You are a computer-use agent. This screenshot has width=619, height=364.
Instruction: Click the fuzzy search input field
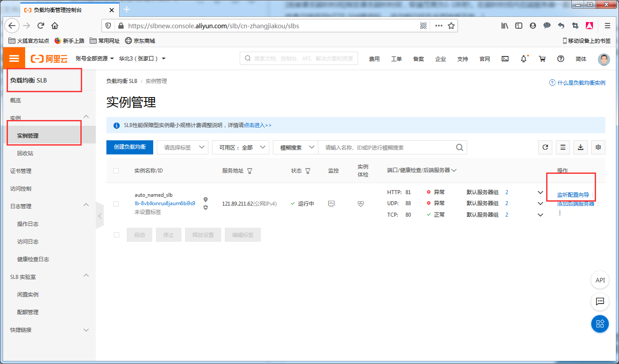point(389,147)
